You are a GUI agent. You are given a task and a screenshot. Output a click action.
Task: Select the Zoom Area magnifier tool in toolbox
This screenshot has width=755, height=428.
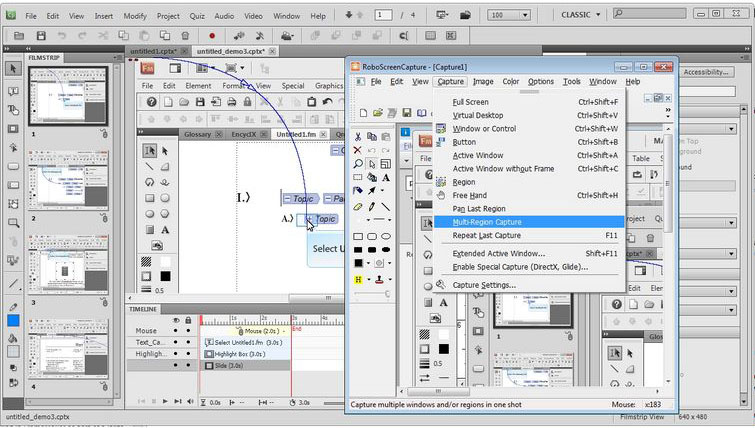pyautogui.click(x=13, y=223)
